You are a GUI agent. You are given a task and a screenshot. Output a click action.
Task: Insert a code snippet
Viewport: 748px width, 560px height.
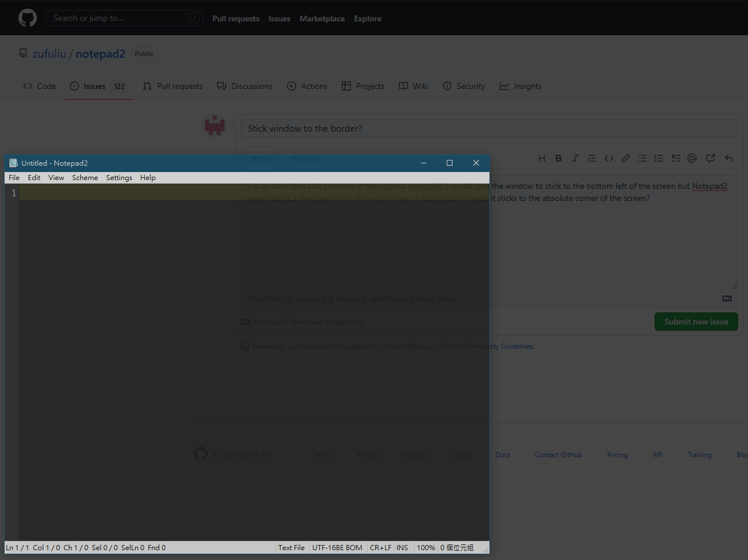pos(608,158)
